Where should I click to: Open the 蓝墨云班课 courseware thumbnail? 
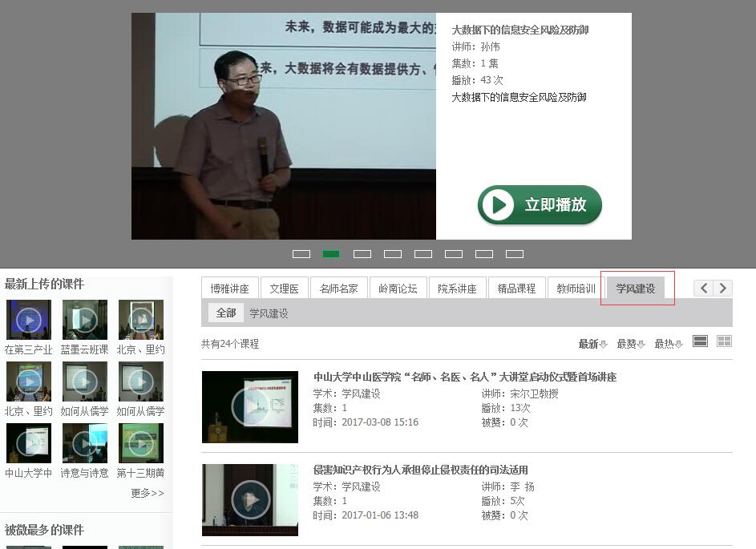point(85,320)
